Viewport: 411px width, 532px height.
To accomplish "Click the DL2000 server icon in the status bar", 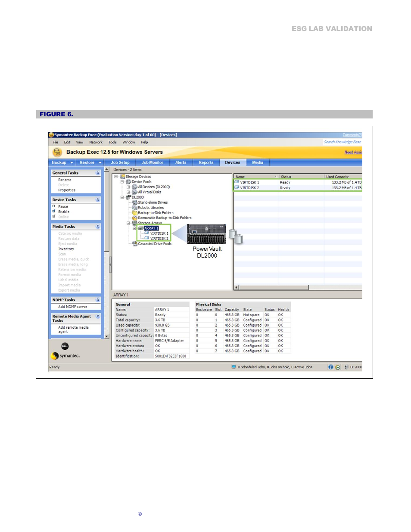I will click(346, 367).
